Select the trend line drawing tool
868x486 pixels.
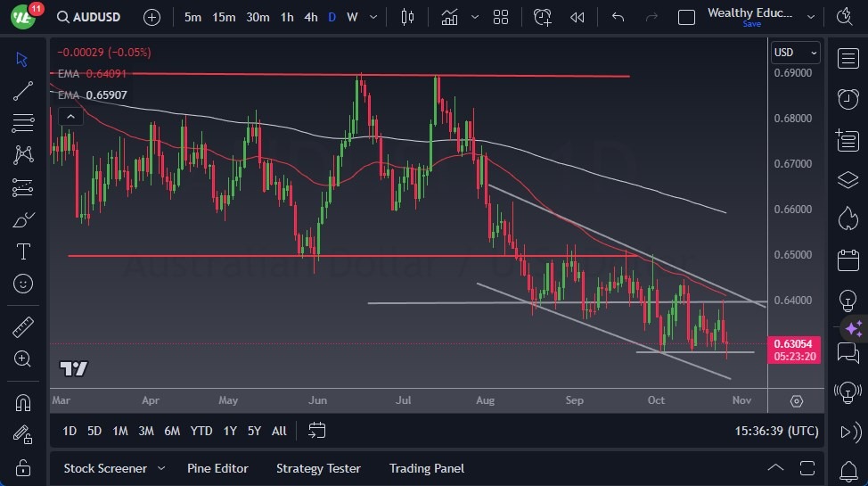[x=24, y=91]
